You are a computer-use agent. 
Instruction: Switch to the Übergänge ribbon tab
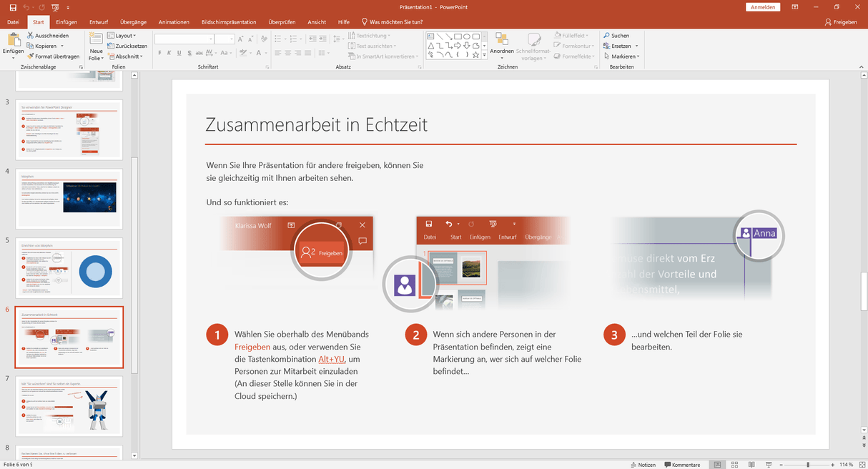coord(133,22)
